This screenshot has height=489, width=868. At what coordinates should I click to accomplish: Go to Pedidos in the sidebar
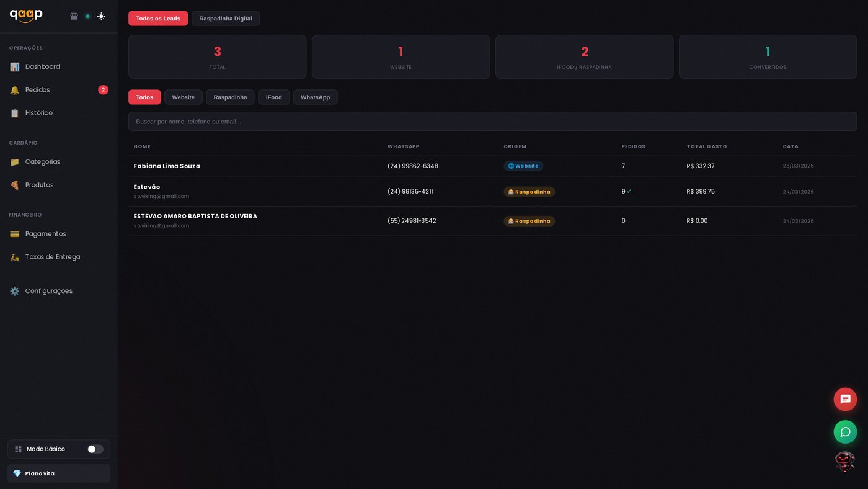(58, 90)
